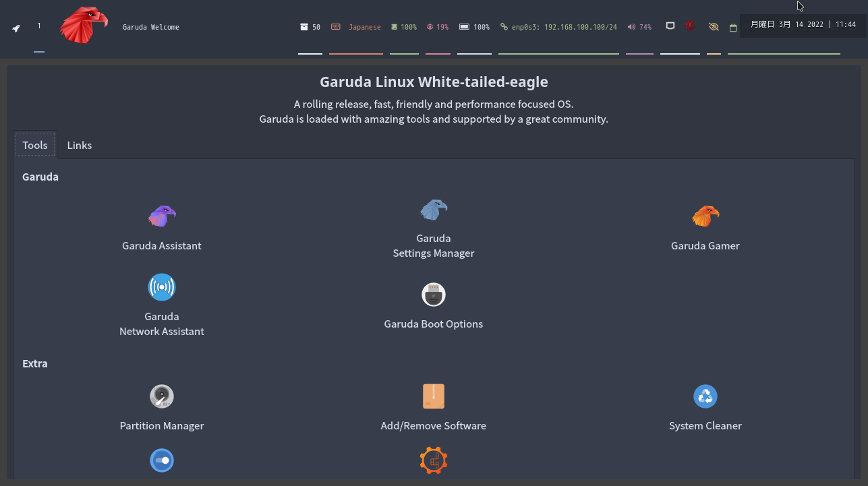Click the green calendar icon in the top bar

(x=733, y=28)
